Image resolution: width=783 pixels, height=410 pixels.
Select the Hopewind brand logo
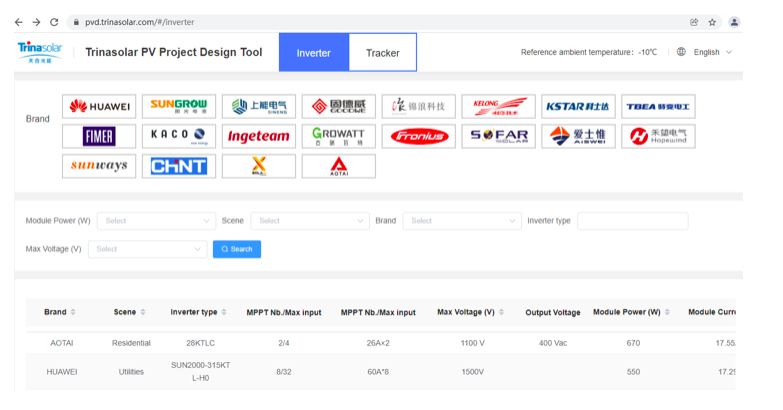[658, 136]
